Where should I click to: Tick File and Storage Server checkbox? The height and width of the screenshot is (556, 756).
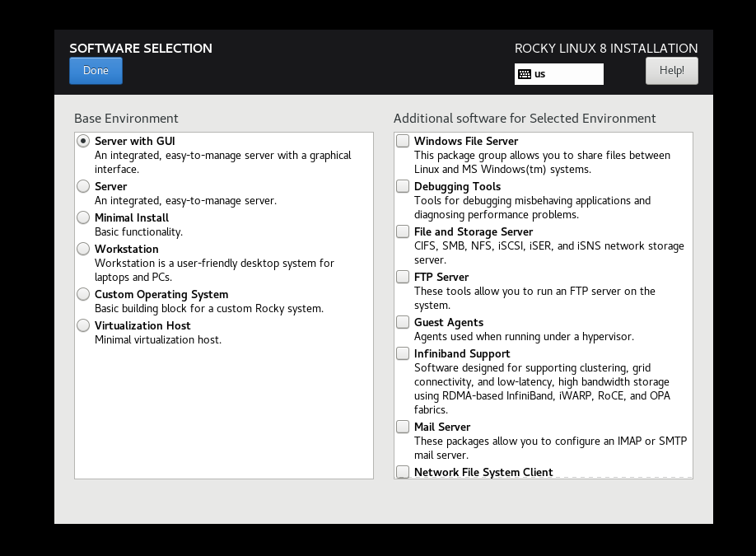(403, 231)
